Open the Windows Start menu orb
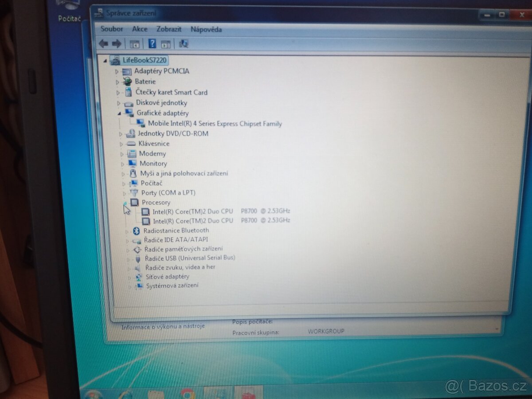The height and width of the screenshot is (399, 532). point(94,394)
